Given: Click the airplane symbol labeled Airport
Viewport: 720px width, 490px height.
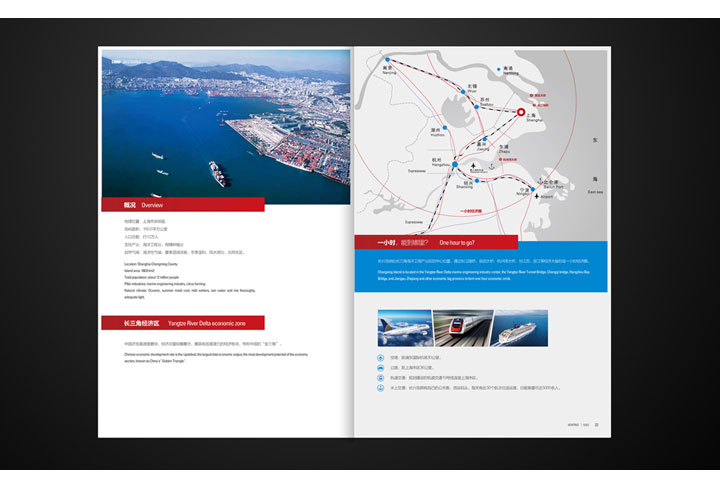Looking at the screenshot, I should [536, 196].
